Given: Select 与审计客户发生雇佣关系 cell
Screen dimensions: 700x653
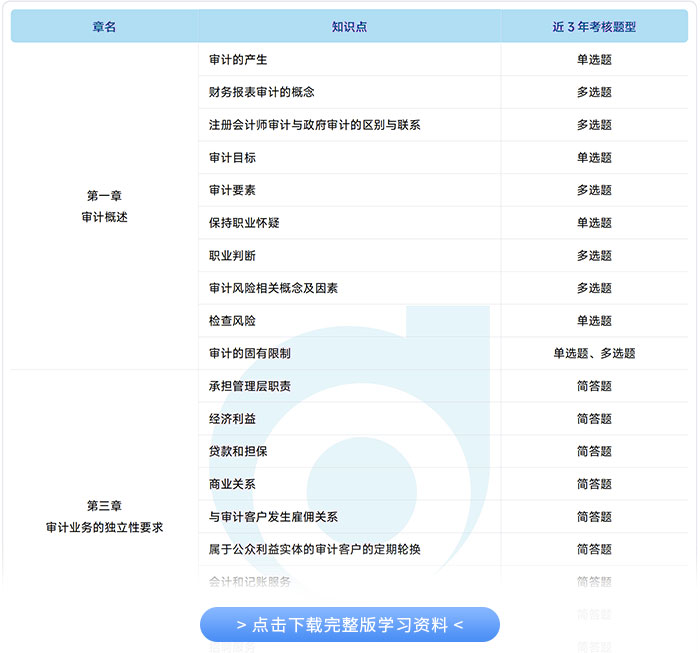Looking at the screenshot, I should (x=273, y=517).
